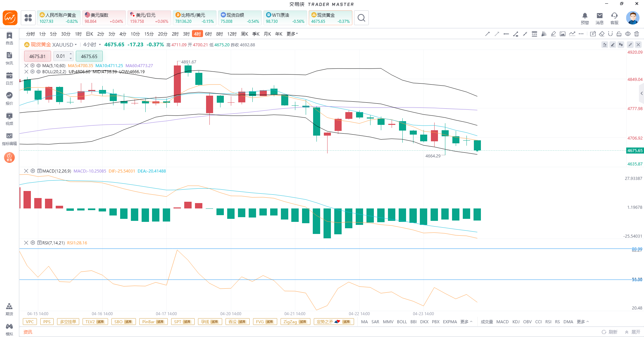Switch to the 日K timeframe tab
The height and width of the screenshot is (337, 644).
(90, 34)
